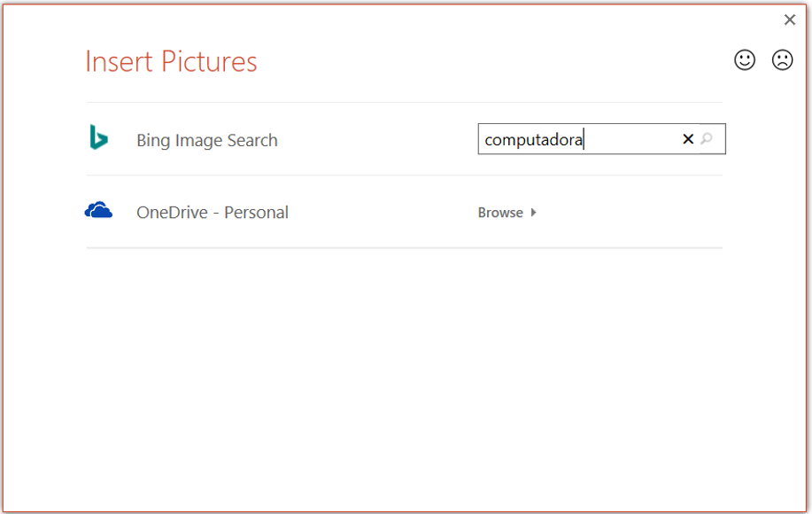Select the Bing Image Search label
This screenshot has height=514, width=812.
[207, 140]
